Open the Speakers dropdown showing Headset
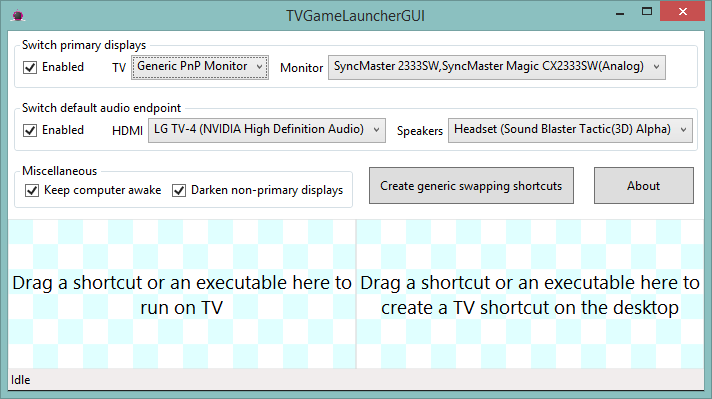This screenshot has width=712, height=399. pyautogui.click(x=570, y=130)
